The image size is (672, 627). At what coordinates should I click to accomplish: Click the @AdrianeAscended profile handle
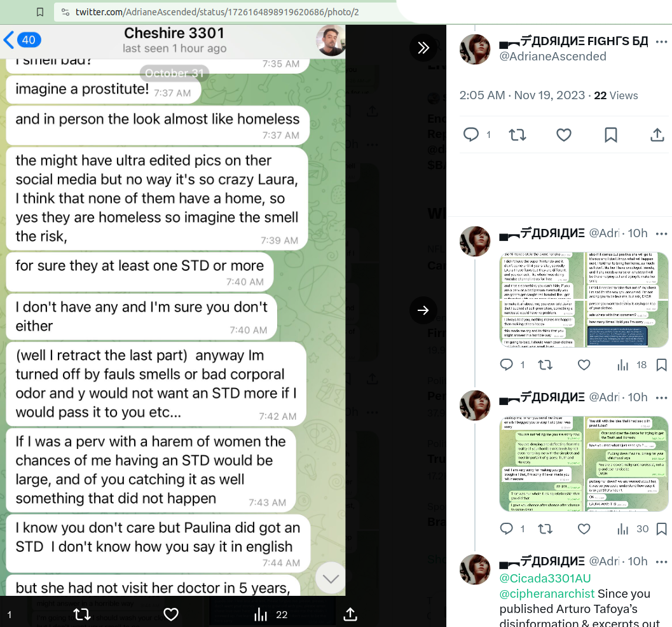552,56
